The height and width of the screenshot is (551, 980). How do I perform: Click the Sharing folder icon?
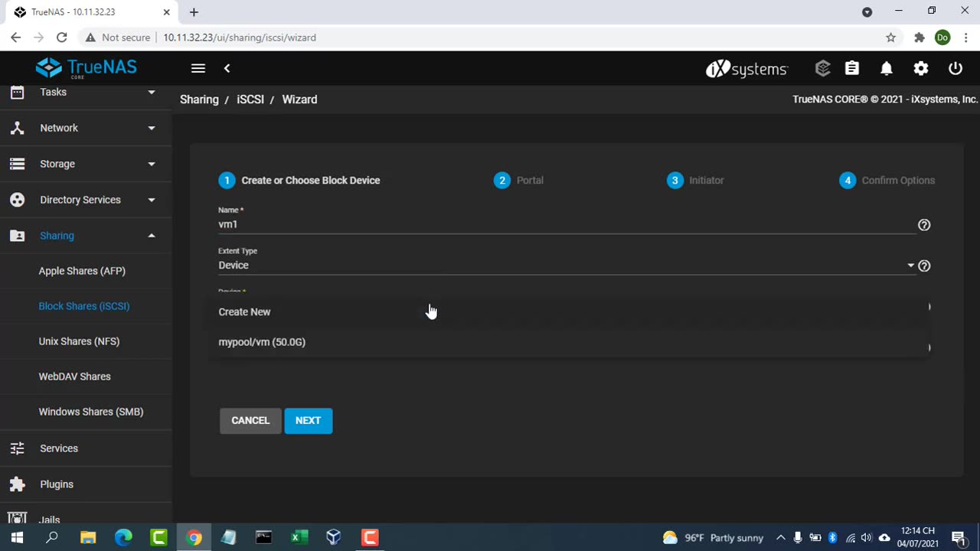point(17,236)
